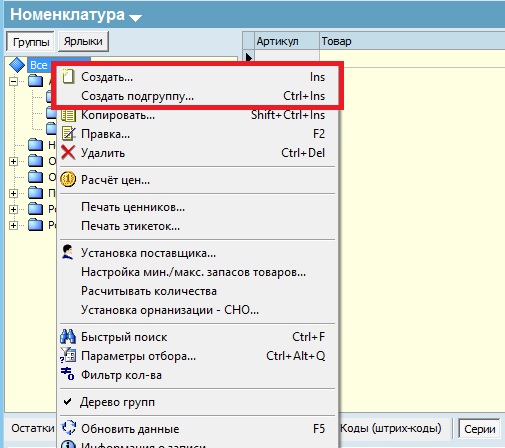Click the copy icon beside Копировать
The image size is (505, 448).
[x=68, y=115]
